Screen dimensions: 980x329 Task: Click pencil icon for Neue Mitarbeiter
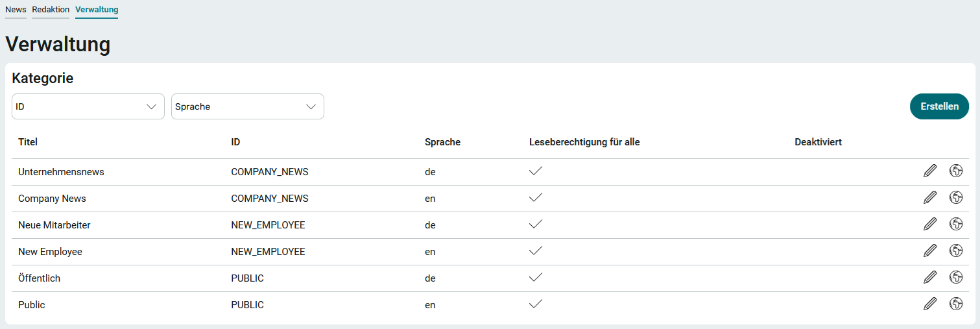930,225
